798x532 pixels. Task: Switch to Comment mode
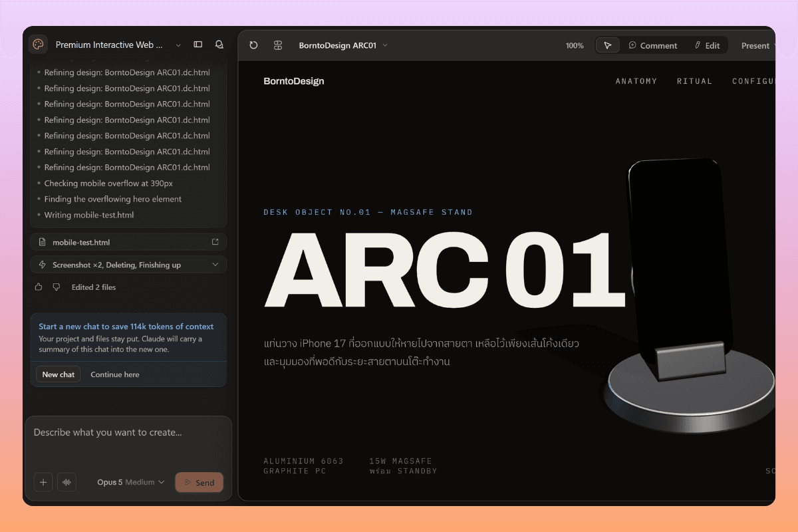pyautogui.click(x=653, y=45)
